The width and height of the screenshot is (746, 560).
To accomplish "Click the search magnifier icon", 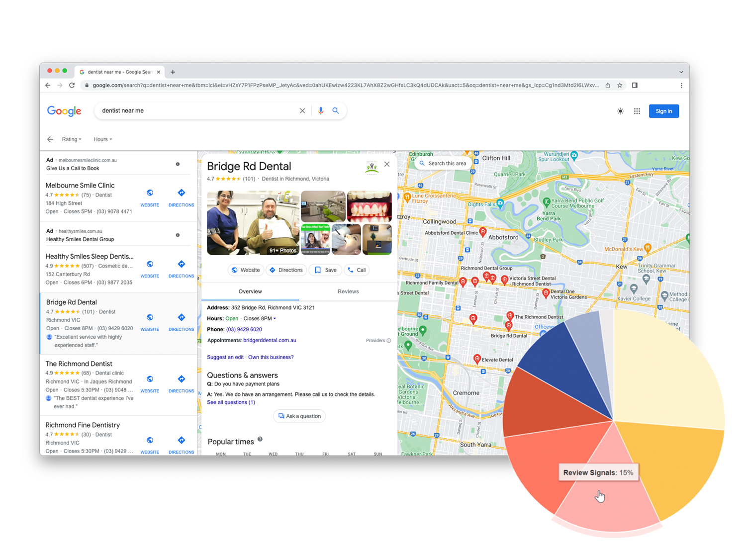I will click(x=336, y=110).
